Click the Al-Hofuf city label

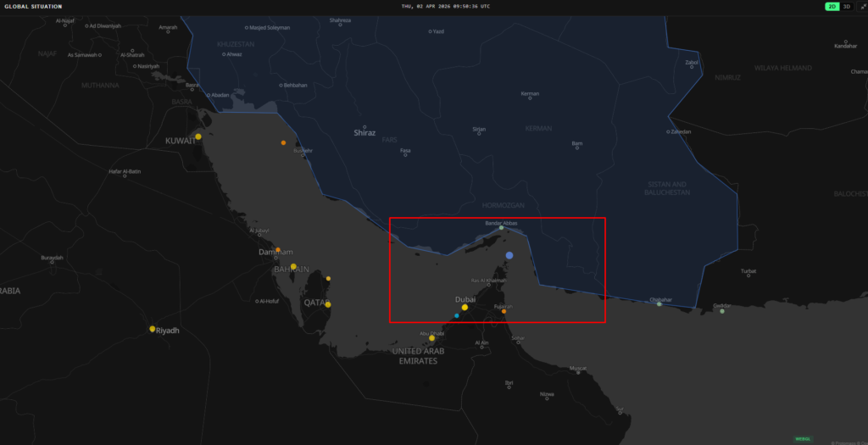pyautogui.click(x=270, y=301)
